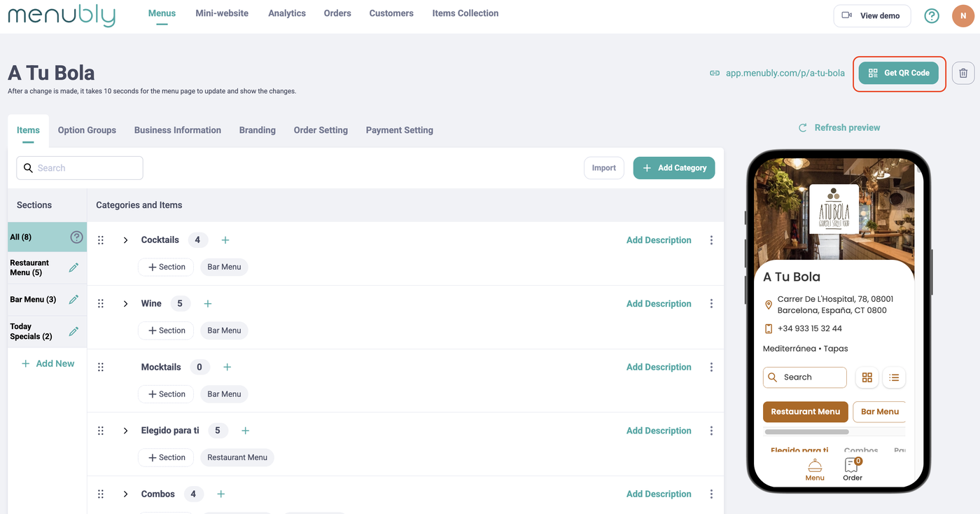Screen dimensions: 980x514
Task: Grab the drag handle for Cocktails category
Action: coord(101,240)
